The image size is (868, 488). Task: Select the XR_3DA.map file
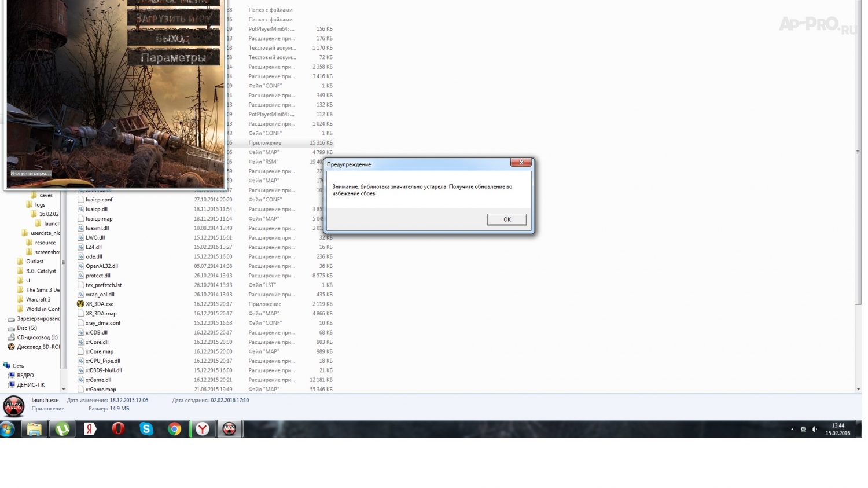tap(101, 314)
